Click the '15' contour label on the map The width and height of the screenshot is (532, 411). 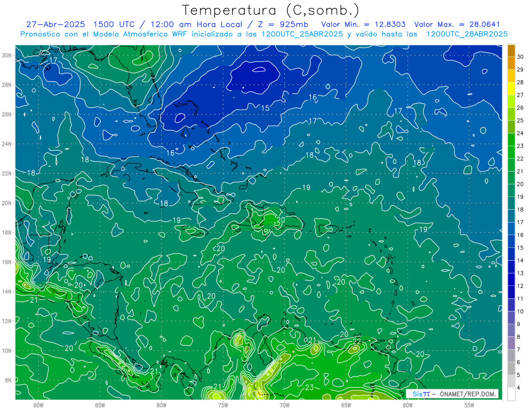(x=265, y=108)
